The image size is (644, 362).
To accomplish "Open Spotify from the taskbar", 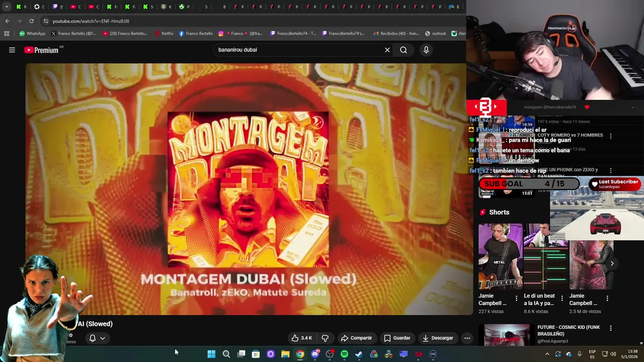I will click(x=344, y=354).
